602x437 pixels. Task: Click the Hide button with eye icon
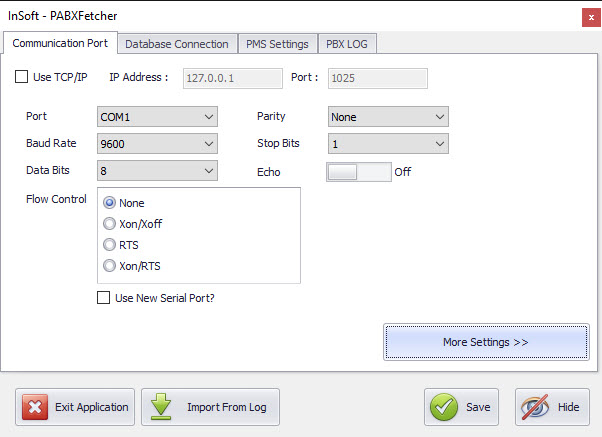point(552,407)
